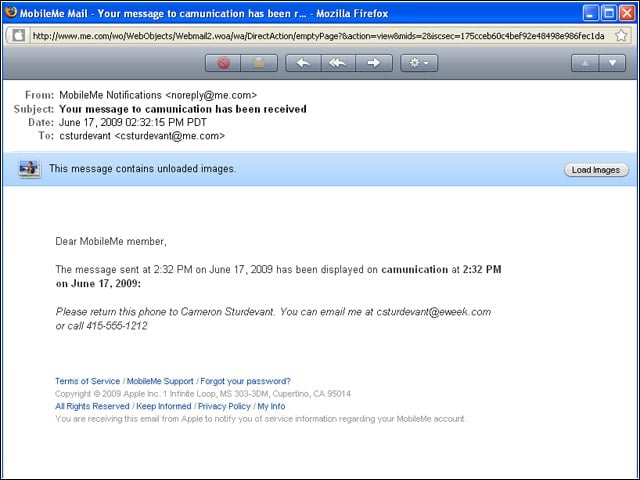Bookmark the page with the star icon
The image size is (640, 480).
tap(621, 36)
